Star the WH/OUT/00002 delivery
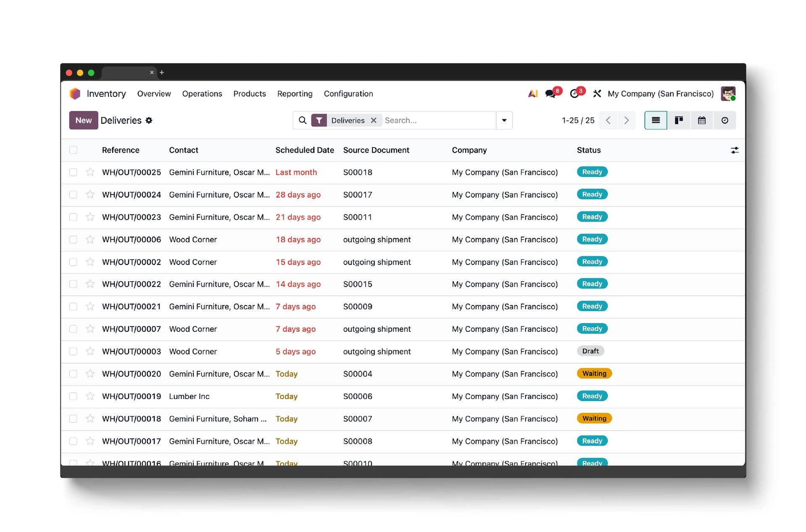Image resolution: width=806 pixels, height=532 pixels. tap(90, 262)
